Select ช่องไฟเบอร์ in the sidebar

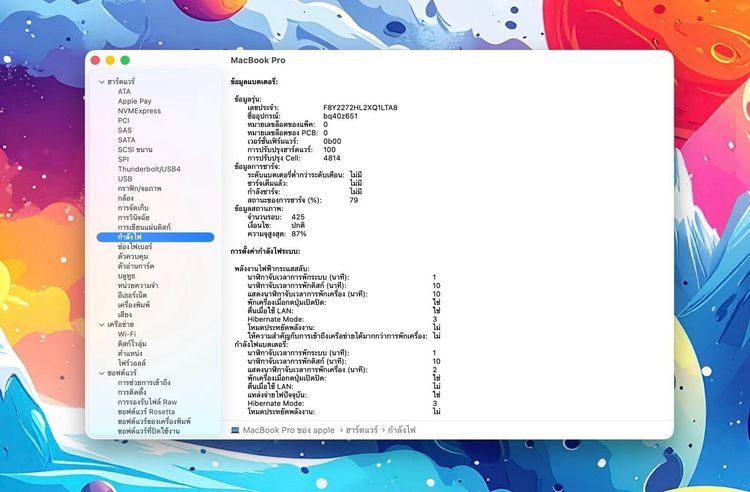tap(135, 247)
